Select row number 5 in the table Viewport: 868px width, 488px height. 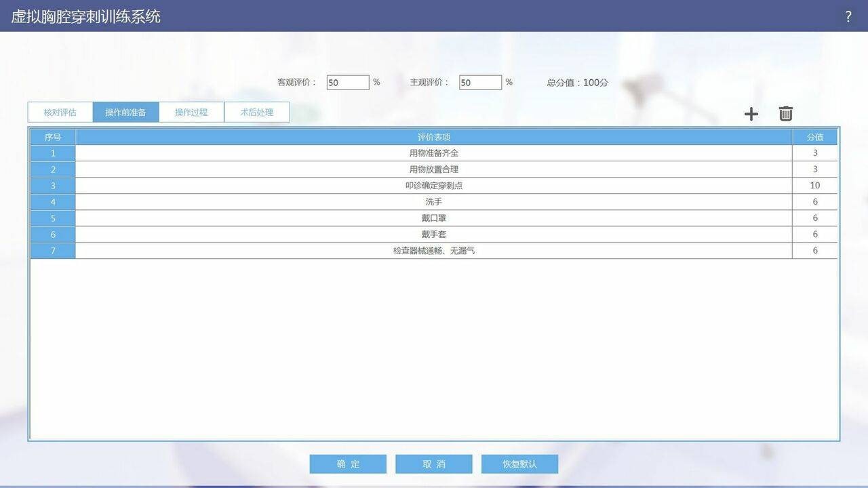click(x=53, y=218)
